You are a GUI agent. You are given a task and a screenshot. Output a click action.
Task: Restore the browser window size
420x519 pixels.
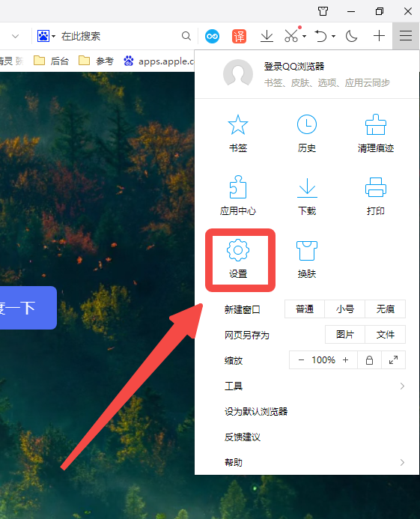point(380,11)
